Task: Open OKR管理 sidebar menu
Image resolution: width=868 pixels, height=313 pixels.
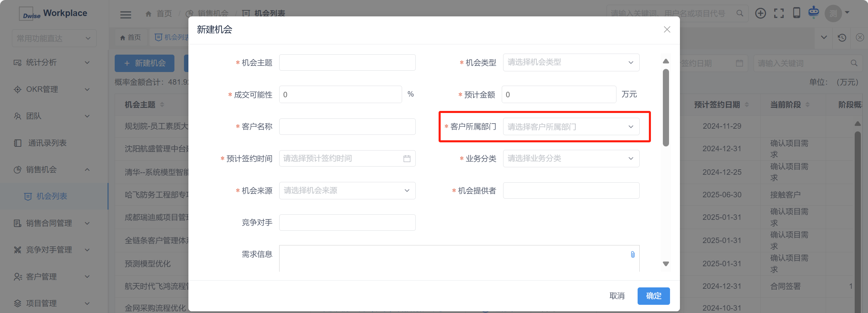Action: point(54,89)
